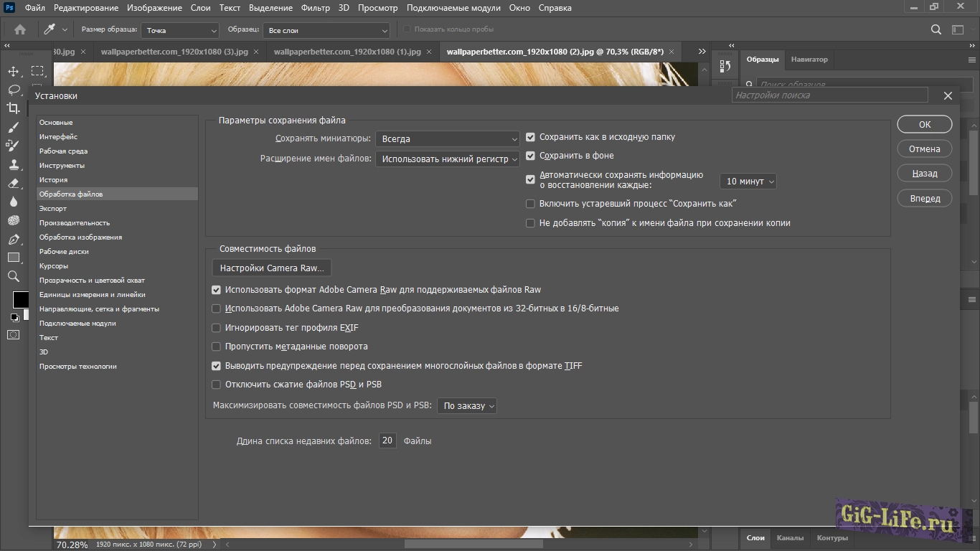Open the "Фильтр" menu
The image size is (980, 551).
[x=316, y=8]
